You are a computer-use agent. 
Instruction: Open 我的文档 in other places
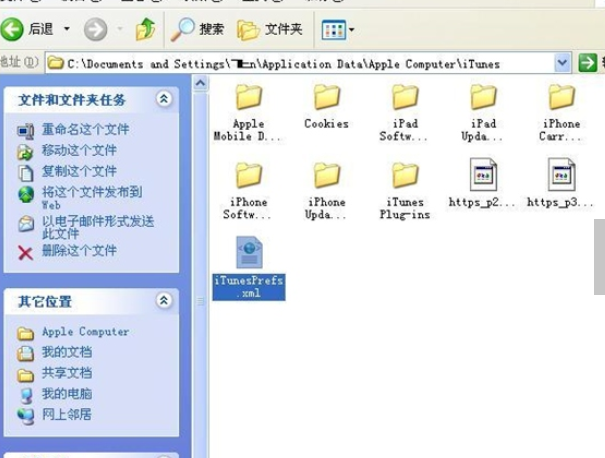pyautogui.click(x=67, y=352)
